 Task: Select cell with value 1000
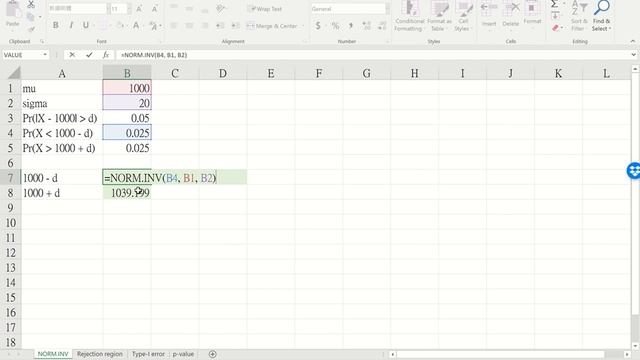[x=127, y=88]
